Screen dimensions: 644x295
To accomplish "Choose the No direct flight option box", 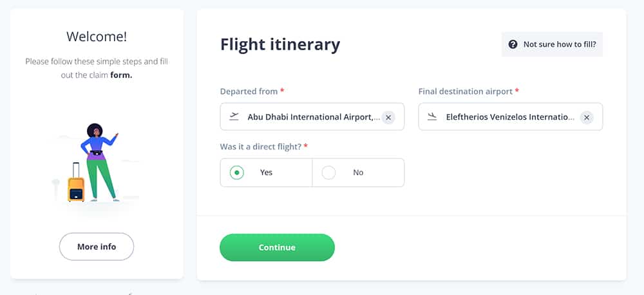I will (358, 173).
